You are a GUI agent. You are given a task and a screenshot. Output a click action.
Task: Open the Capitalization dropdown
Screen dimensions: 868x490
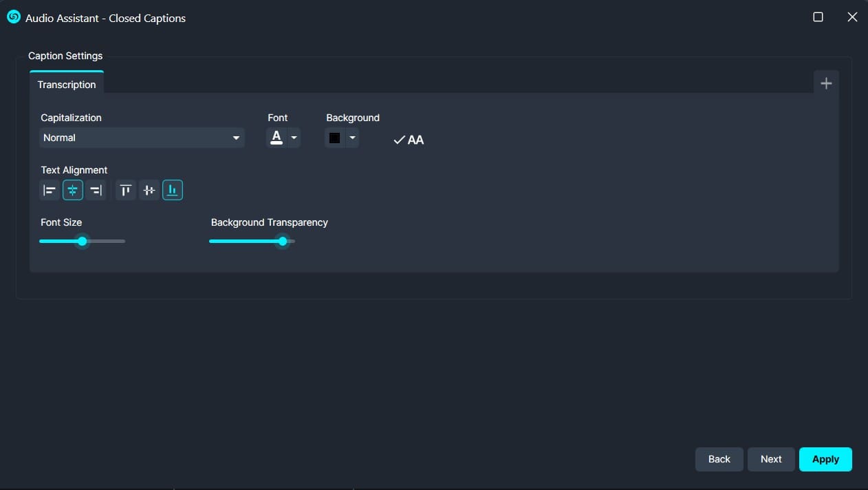[x=142, y=138]
